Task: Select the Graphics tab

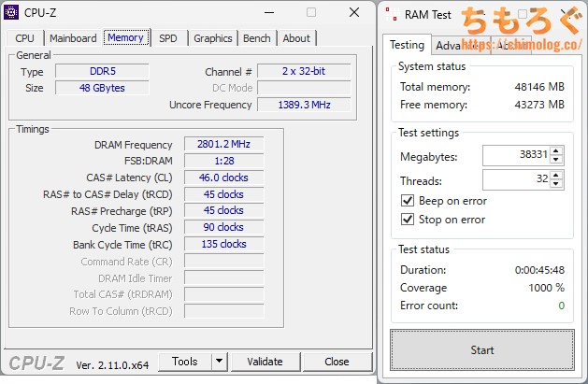Action: [212, 38]
